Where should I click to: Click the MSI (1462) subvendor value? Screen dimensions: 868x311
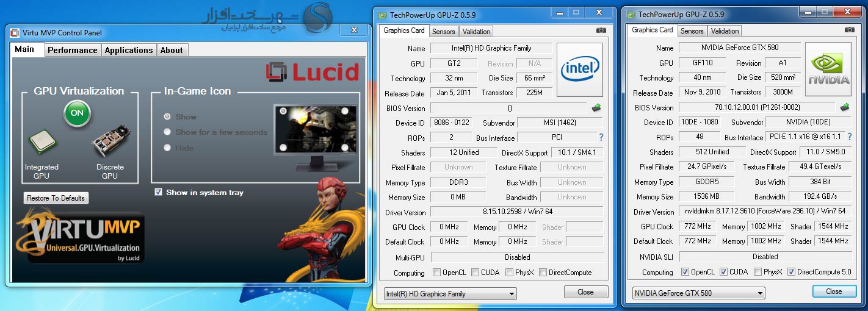(x=559, y=123)
